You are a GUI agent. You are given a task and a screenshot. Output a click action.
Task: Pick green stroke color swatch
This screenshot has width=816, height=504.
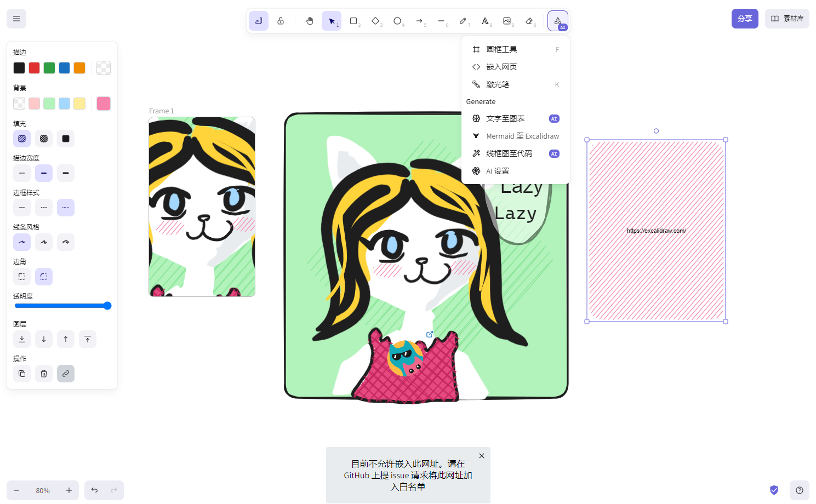coord(49,68)
